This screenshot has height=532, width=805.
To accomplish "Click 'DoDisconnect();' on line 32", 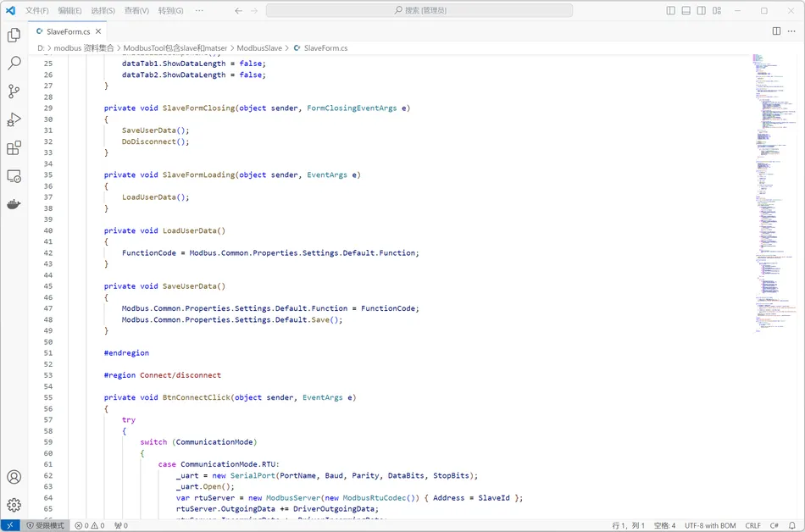I will coord(156,141).
